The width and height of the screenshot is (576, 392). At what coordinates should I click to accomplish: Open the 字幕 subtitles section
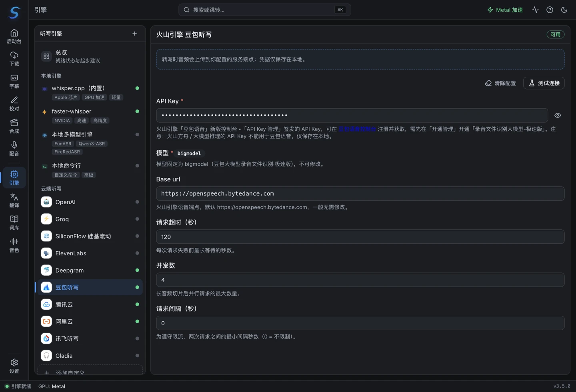point(14,81)
